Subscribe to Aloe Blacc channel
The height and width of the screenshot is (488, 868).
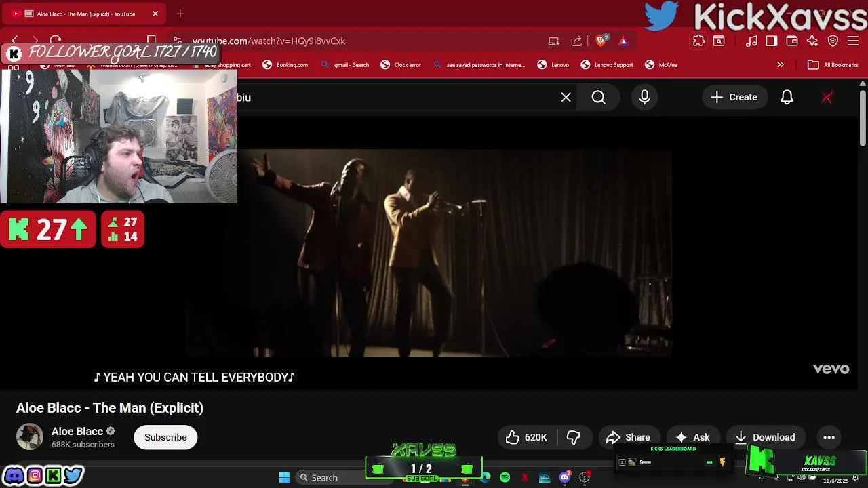click(165, 437)
